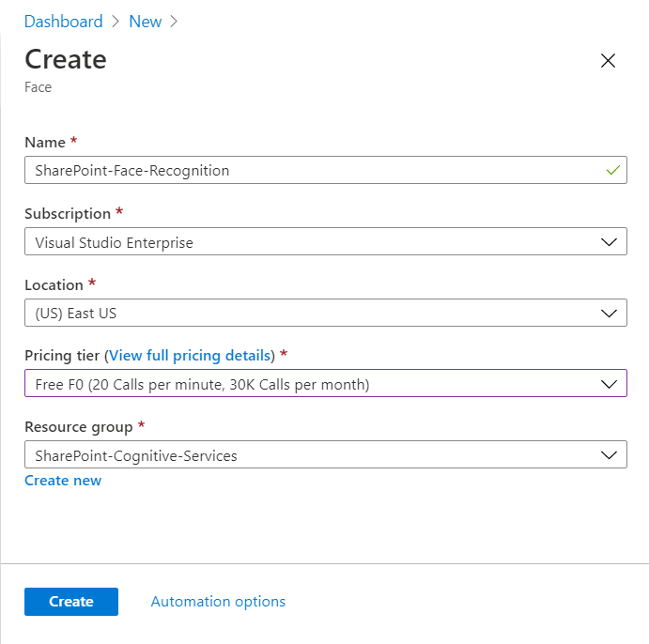Open View full pricing details link
This screenshot has width=649, height=644.
[192, 356]
